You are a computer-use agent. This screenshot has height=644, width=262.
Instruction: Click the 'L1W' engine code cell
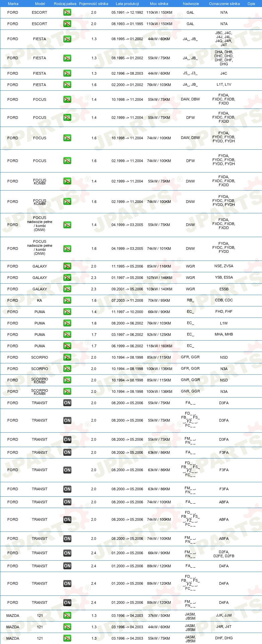(224, 323)
